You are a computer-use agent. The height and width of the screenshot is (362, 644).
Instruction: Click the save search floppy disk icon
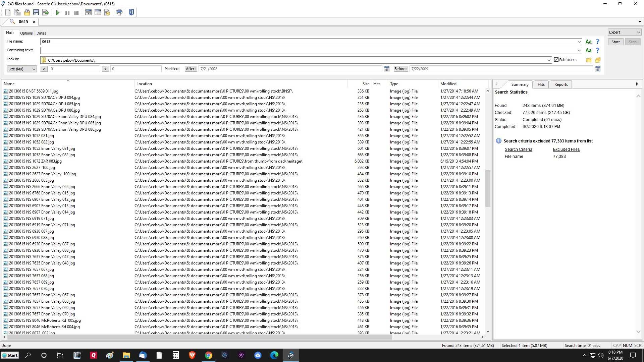(x=36, y=12)
